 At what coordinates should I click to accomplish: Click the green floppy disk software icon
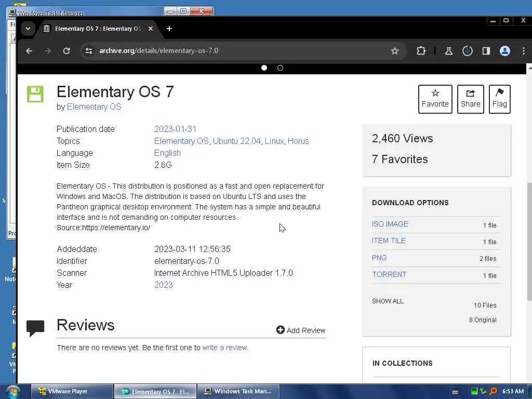coord(35,94)
